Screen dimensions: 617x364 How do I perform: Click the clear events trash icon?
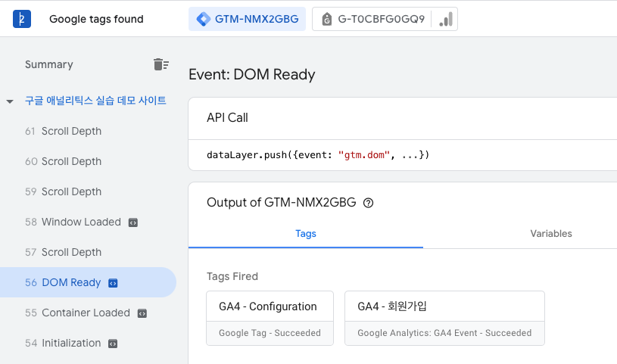161,64
